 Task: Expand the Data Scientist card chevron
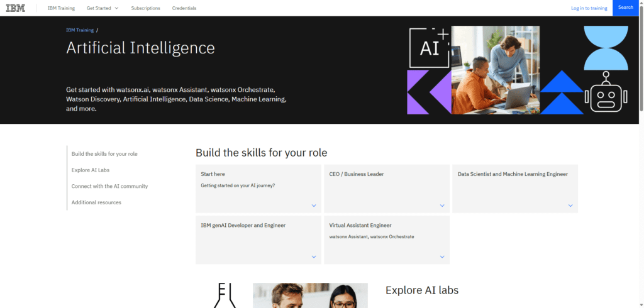coord(570,206)
